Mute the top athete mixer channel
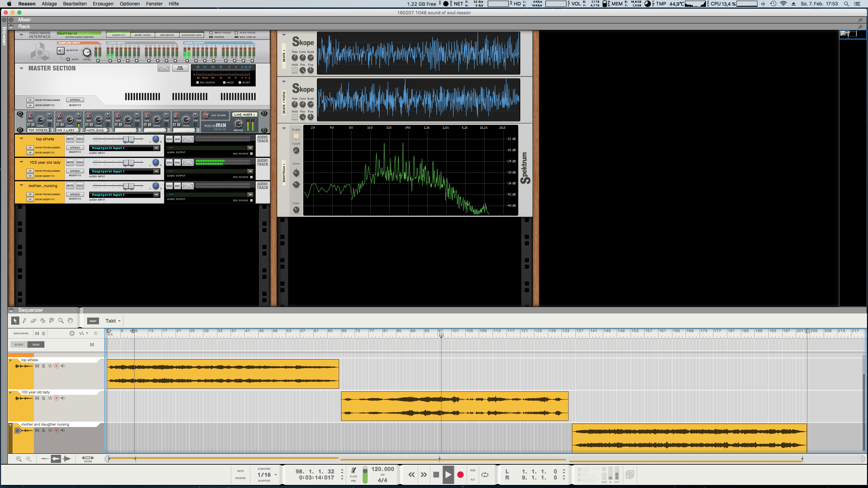The width and height of the screenshot is (868, 488). pos(70,139)
